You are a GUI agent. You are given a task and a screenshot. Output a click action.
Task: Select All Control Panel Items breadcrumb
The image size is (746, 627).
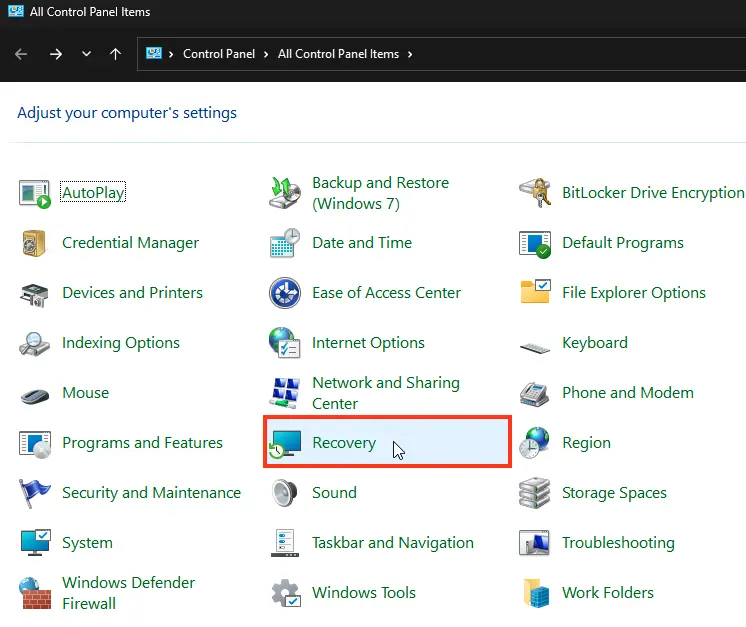(338, 54)
